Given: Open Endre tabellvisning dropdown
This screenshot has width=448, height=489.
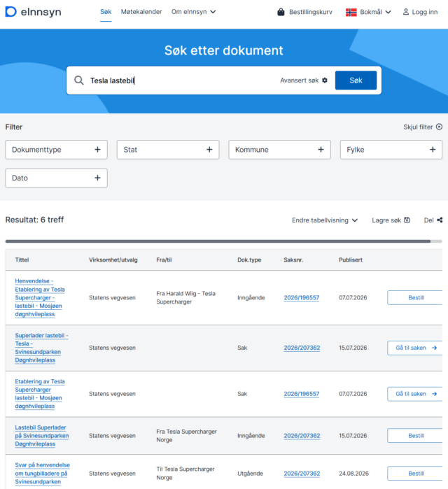Looking at the screenshot, I should coord(325,220).
